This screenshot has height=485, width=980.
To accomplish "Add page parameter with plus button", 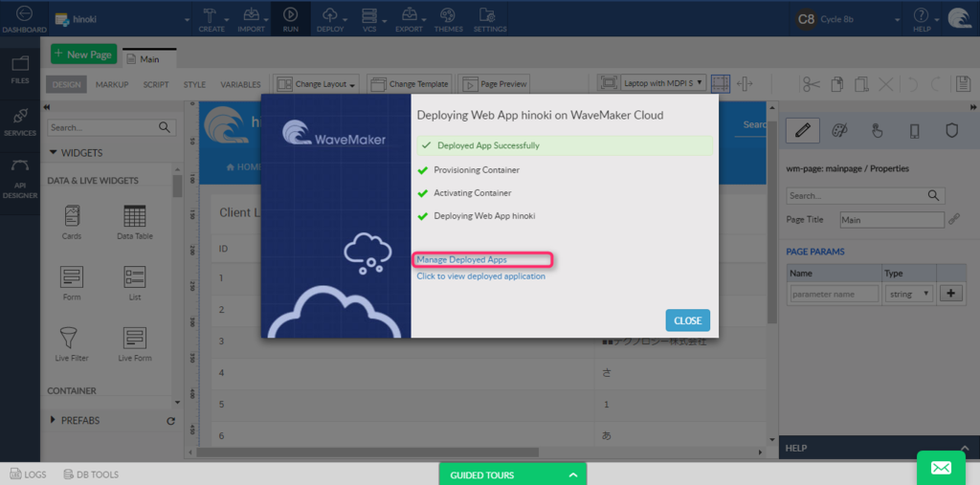I will pyautogui.click(x=950, y=294).
